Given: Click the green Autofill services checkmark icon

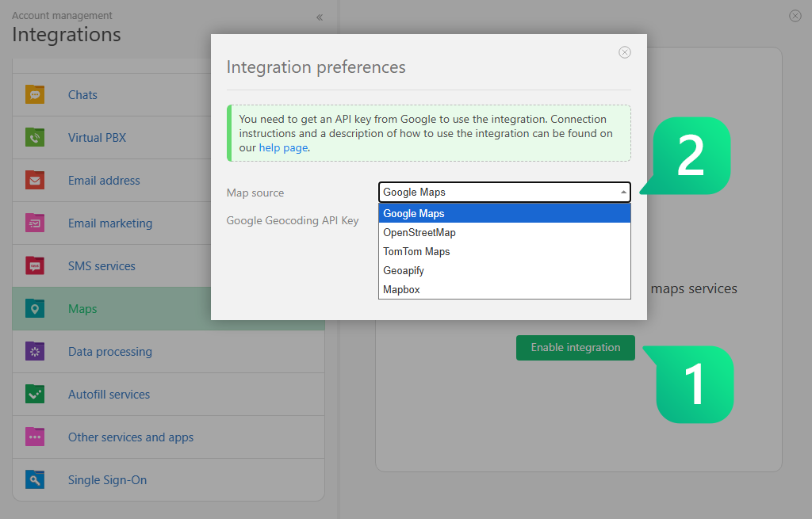Looking at the screenshot, I should (x=35, y=395).
